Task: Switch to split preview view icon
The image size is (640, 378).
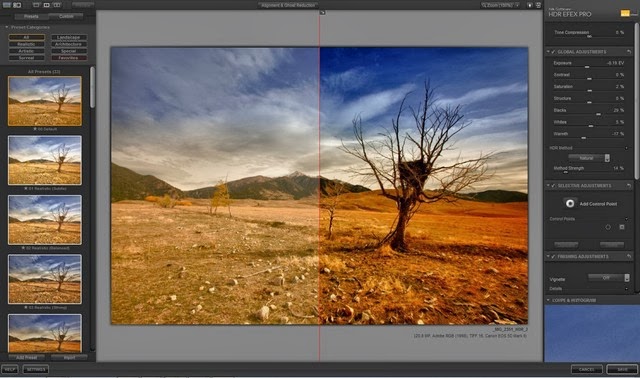Action: point(47,5)
